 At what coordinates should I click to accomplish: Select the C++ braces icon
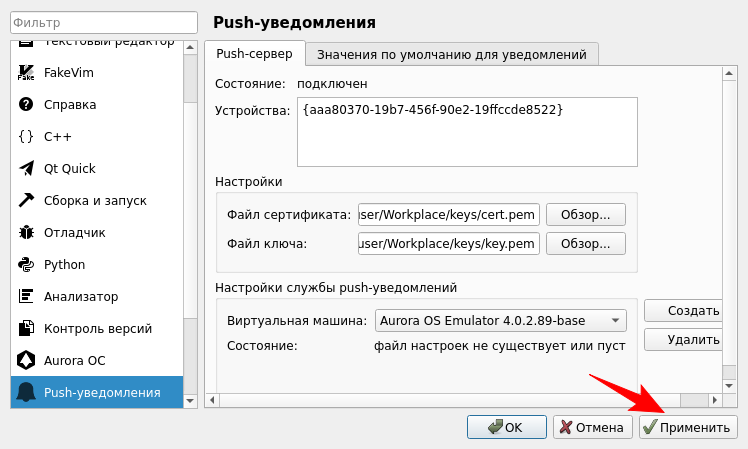(26, 136)
